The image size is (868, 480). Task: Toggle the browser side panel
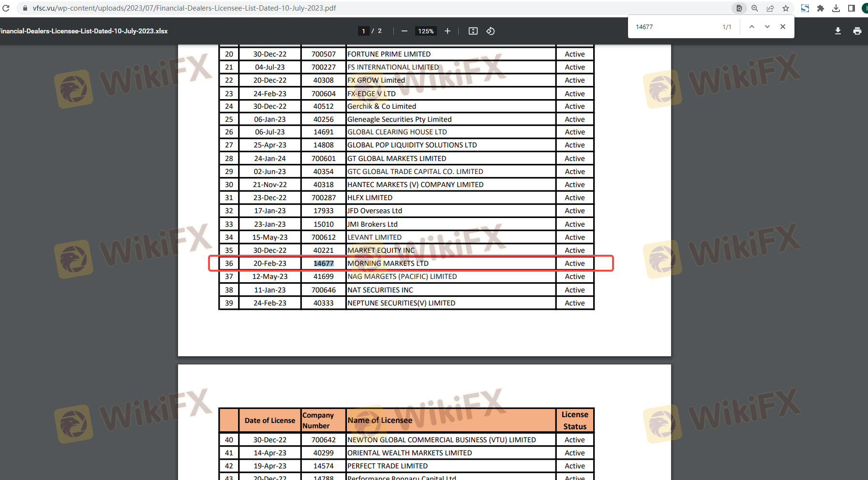click(x=852, y=8)
